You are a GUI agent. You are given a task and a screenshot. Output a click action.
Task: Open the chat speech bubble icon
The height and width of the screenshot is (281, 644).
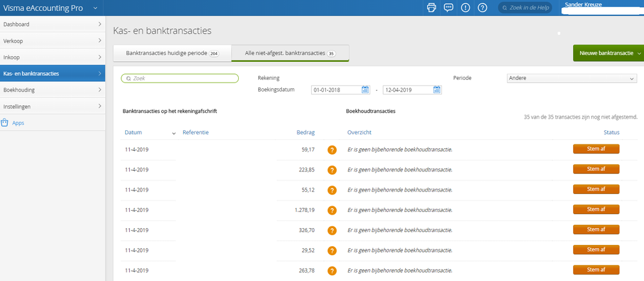[x=448, y=8]
